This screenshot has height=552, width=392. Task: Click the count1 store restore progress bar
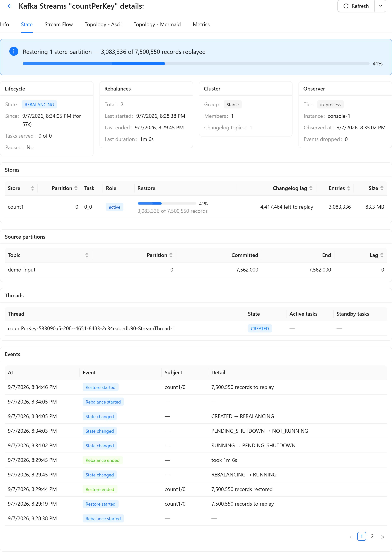point(167,203)
